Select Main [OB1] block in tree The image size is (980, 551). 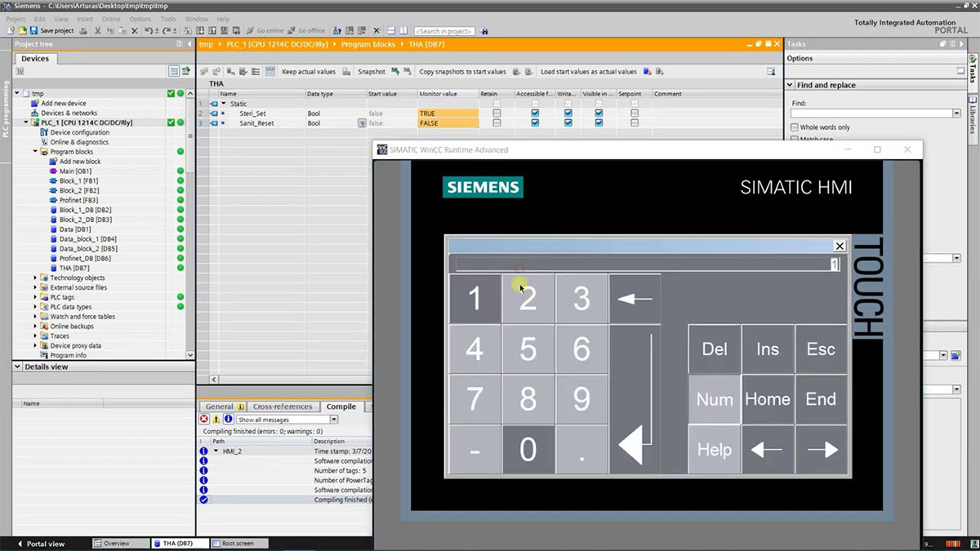click(x=76, y=171)
